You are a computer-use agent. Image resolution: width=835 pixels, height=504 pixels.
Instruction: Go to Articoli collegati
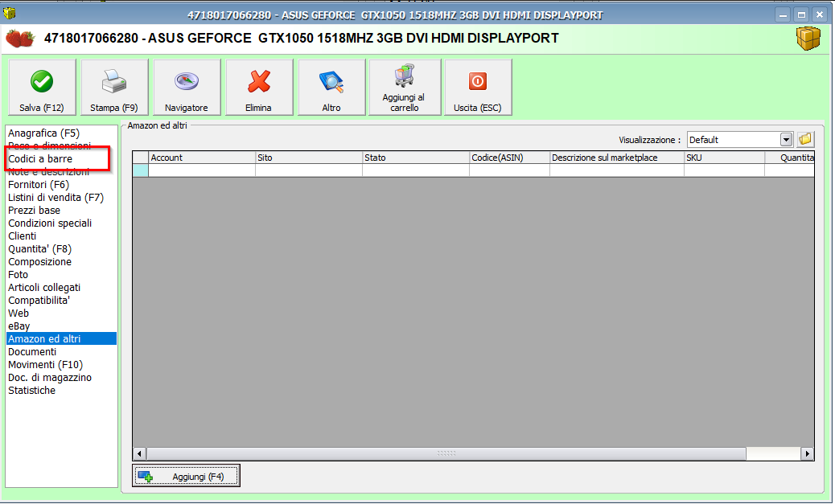pos(44,288)
